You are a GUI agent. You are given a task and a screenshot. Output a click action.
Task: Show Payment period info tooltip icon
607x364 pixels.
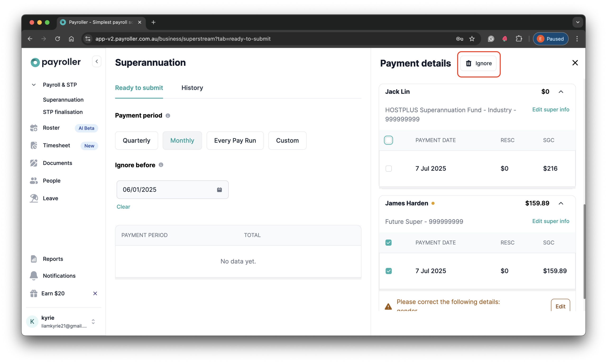168,116
